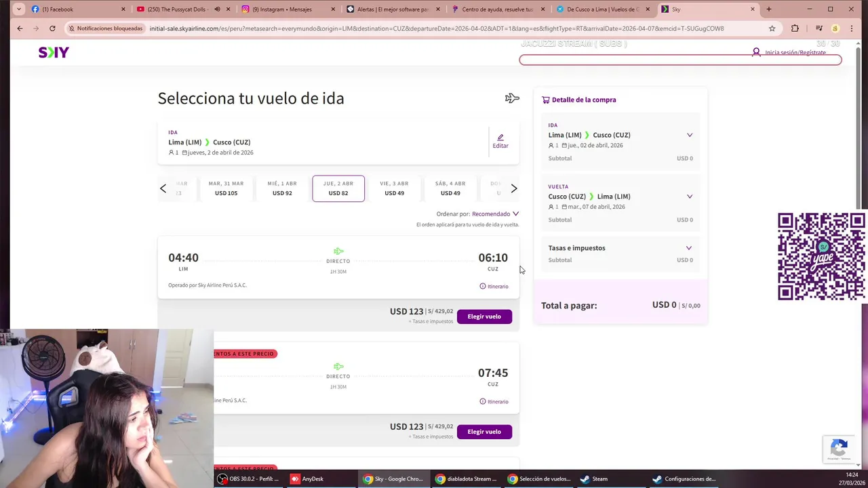Click the Notificaciones bloqueadas chip

(106, 28)
